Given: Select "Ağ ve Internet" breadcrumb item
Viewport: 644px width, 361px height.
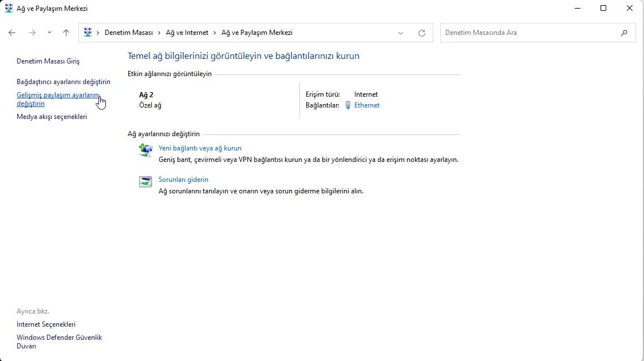Looking at the screenshot, I should tap(187, 33).
